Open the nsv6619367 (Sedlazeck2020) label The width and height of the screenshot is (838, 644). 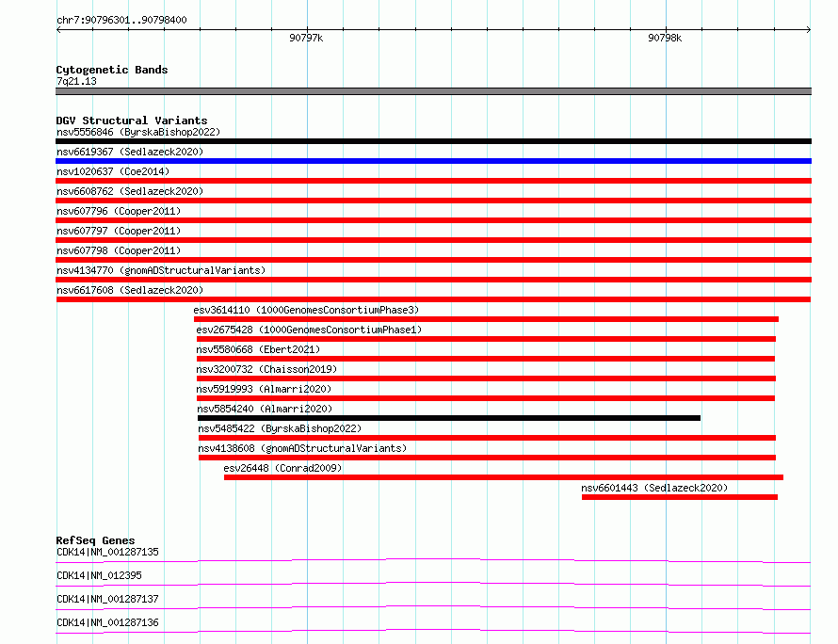(130, 152)
